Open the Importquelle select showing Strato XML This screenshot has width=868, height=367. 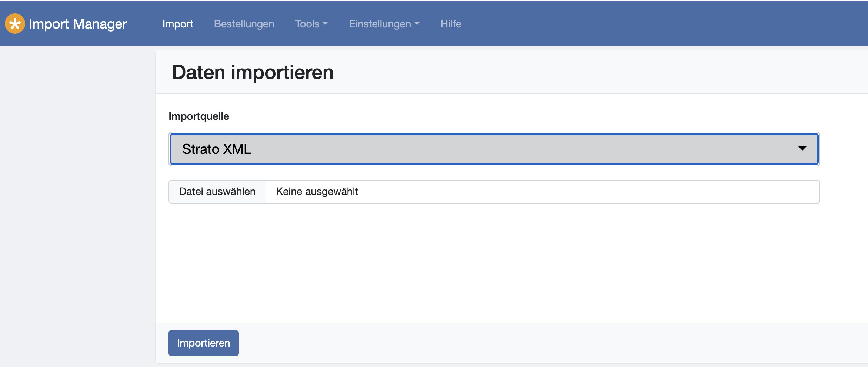pyautogui.click(x=481, y=149)
